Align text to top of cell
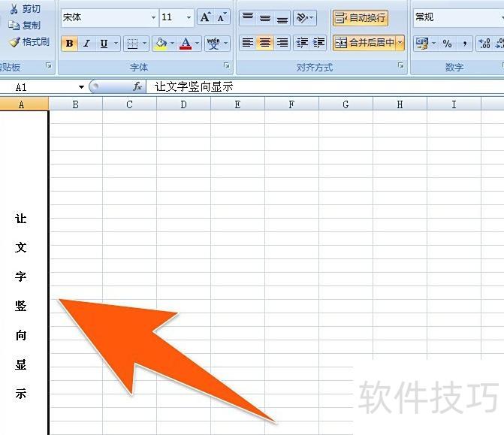Image resolution: width=504 pixels, height=435 pixels. (x=248, y=17)
